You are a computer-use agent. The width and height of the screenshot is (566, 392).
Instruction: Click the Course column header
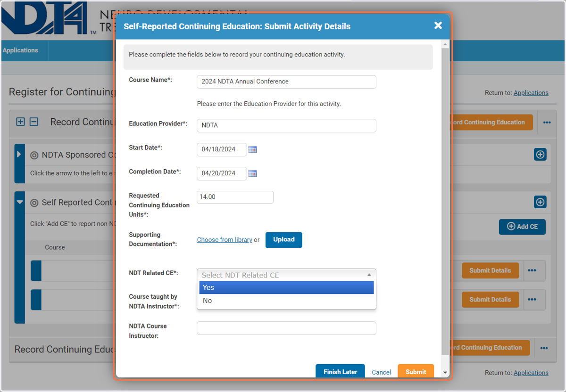[x=55, y=247]
